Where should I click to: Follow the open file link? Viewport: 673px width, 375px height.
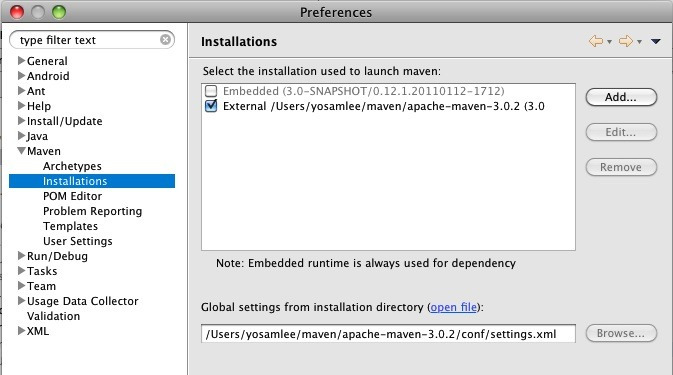pos(454,307)
